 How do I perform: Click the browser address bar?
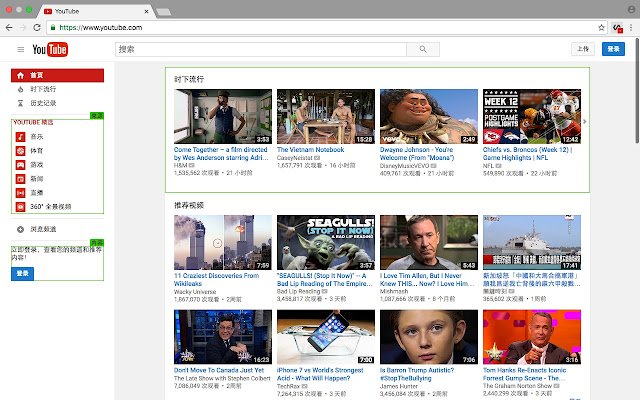pyautogui.click(x=327, y=27)
